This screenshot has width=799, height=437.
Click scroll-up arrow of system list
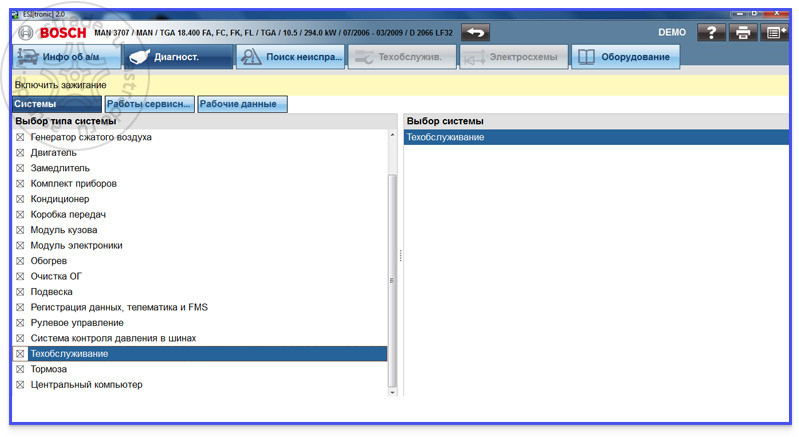pyautogui.click(x=392, y=134)
